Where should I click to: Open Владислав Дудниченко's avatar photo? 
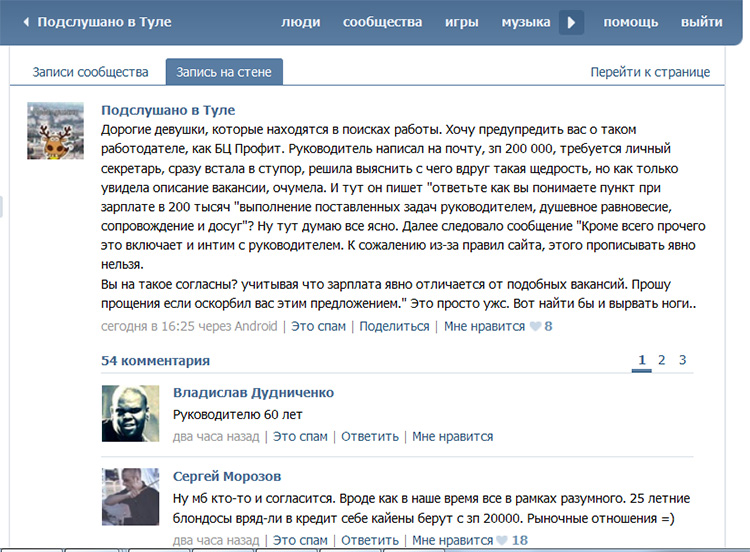[x=131, y=413]
